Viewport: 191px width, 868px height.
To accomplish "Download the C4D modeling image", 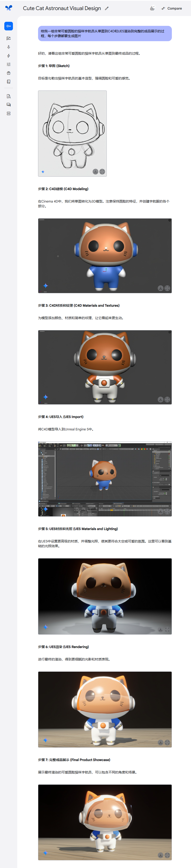I will [161, 288].
